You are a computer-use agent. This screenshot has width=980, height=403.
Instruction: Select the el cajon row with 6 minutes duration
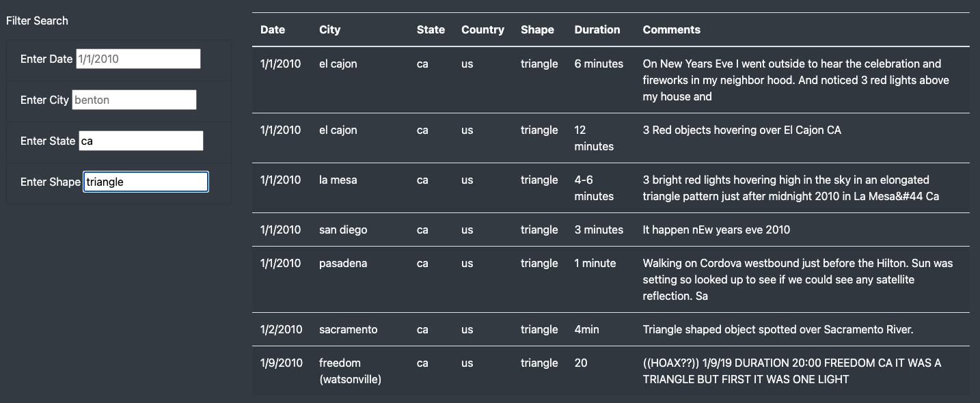pos(478,80)
